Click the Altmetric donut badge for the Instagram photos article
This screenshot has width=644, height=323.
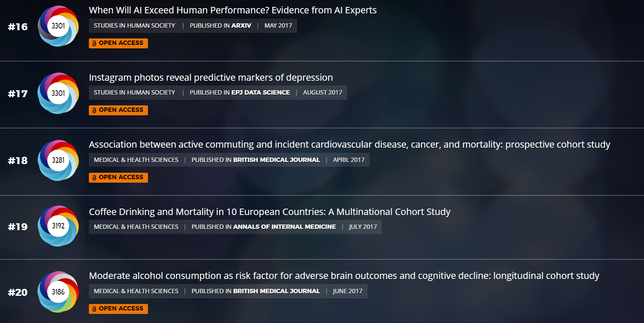pyautogui.click(x=58, y=93)
